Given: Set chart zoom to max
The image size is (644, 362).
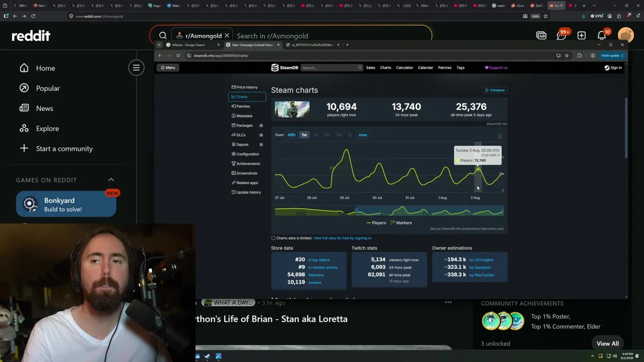Looking at the screenshot, I should click(363, 135).
